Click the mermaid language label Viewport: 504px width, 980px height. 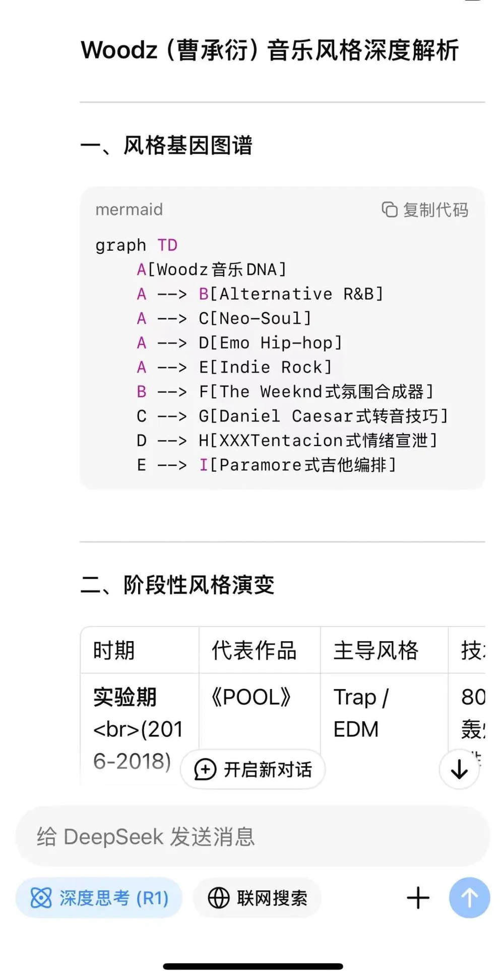(129, 209)
